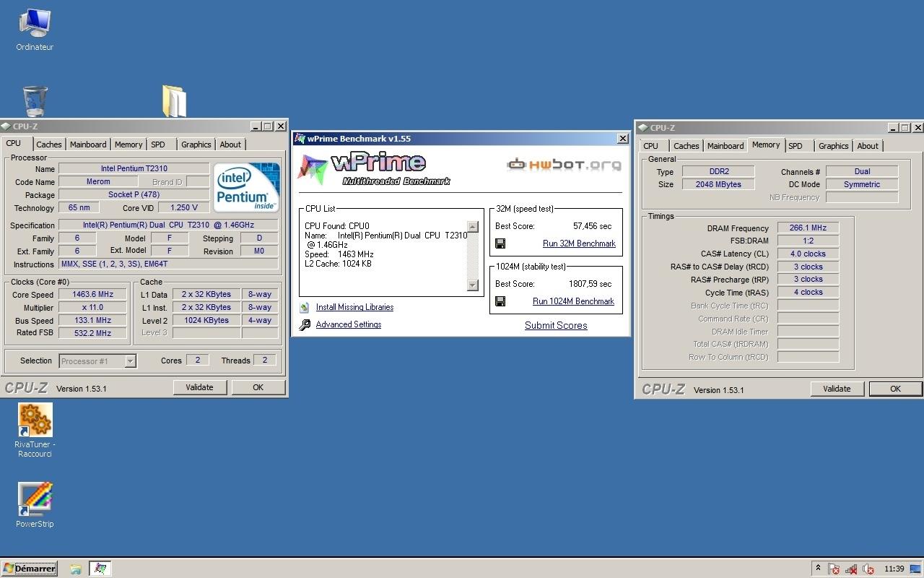Click the Intel Pentium inside logo
Image resolution: width=924 pixels, height=578 pixels.
pyautogui.click(x=246, y=187)
